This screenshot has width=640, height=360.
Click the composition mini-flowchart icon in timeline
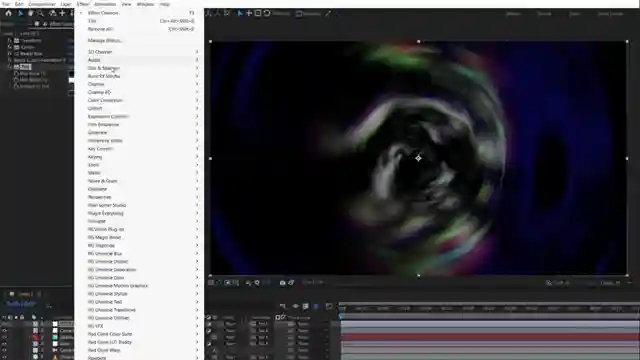pos(282,306)
